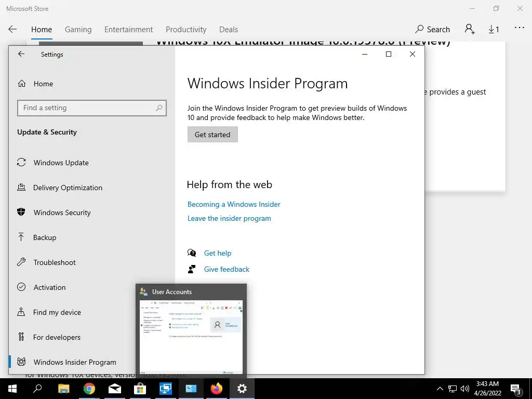Open Becoming a Windows Insider link

234,204
